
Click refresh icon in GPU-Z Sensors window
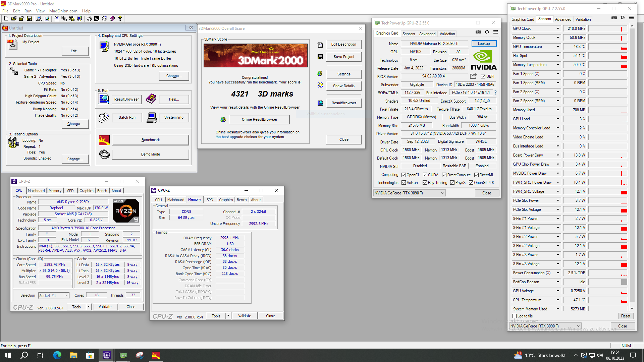tap(623, 18)
